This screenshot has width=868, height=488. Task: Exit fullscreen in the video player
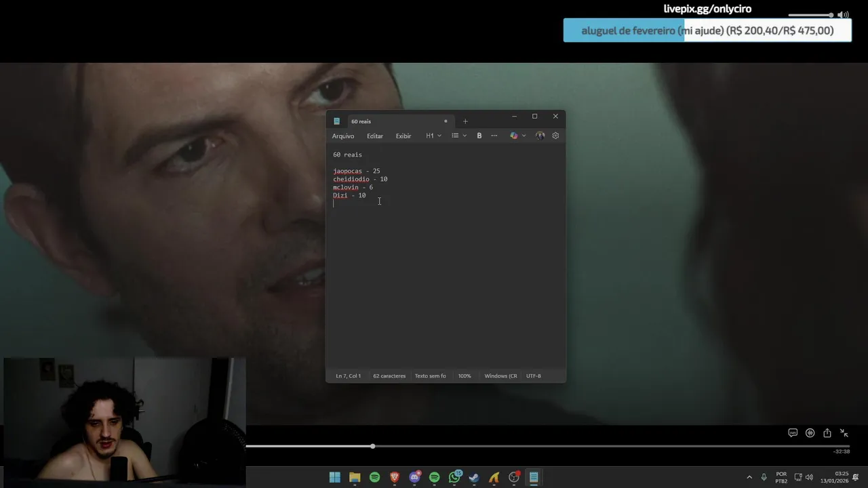click(844, 433)
